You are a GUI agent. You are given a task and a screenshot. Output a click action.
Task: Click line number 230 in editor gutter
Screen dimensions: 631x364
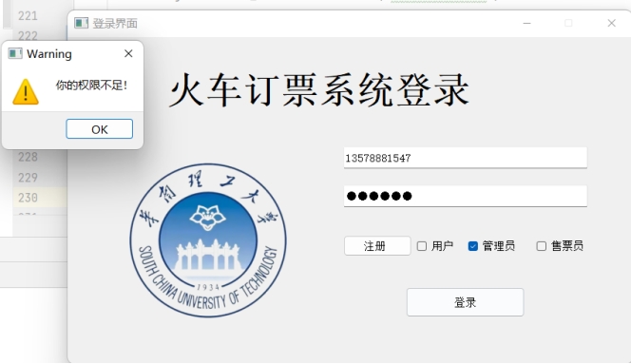[x=28, y=198]
